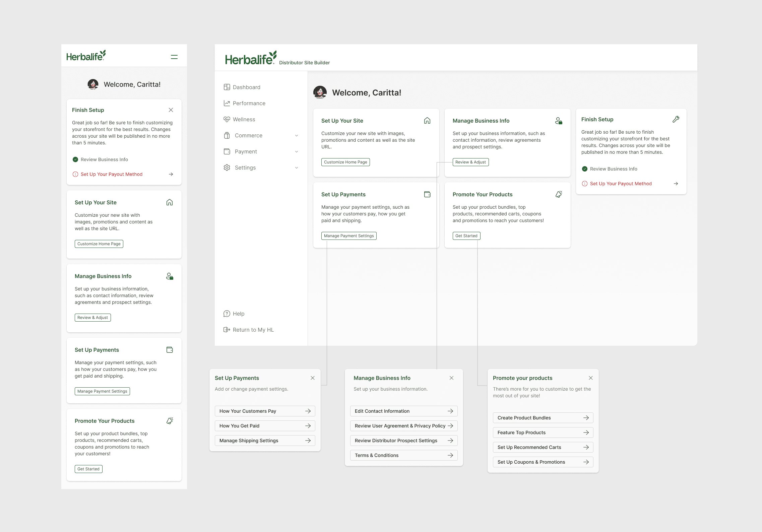The image size is (762, 532).
Task: Click the arrow beside desktop Set Up Your Payout Method
Action: [x=676, y=184]
